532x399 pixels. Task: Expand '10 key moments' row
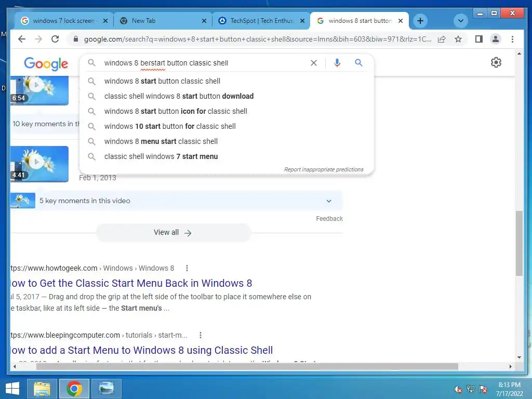tap(46, 124)
